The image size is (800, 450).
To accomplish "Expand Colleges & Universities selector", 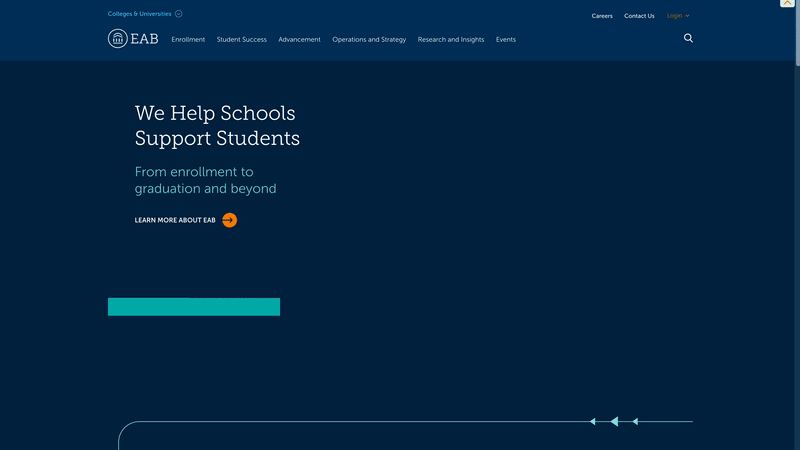I will [x=145, y=14].
